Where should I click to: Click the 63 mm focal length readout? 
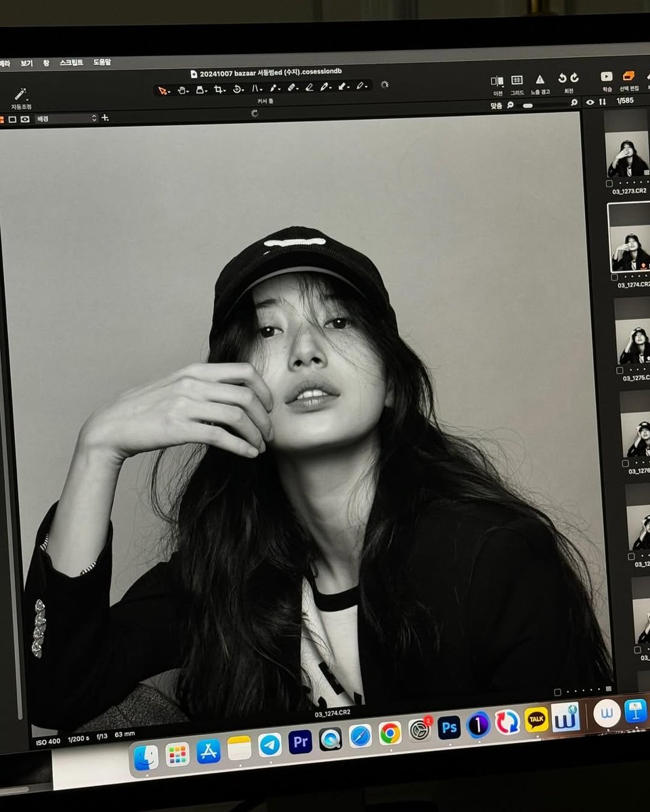tap(125, 734)
